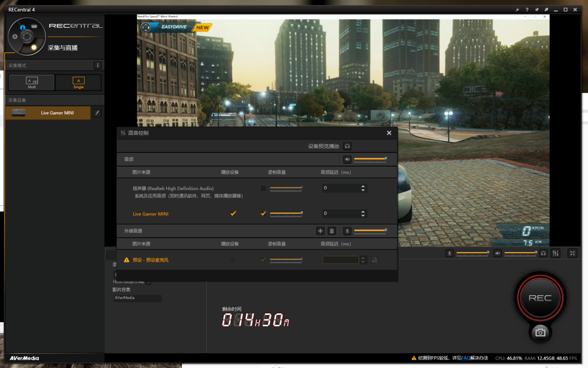Viewport: 588px width, 368px height.
Task: Click low FPS warning icon in status bar
Action: click(414, 358)
